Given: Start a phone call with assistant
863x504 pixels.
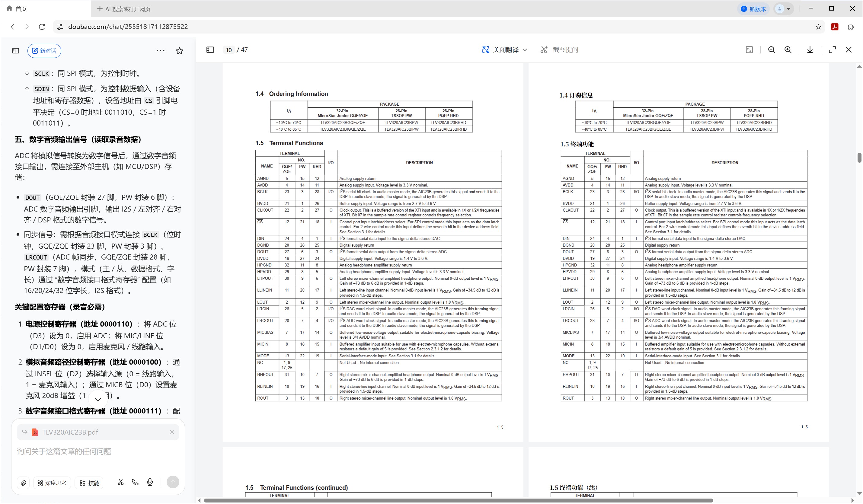Looking at the screenshot, I should point(135,483).
